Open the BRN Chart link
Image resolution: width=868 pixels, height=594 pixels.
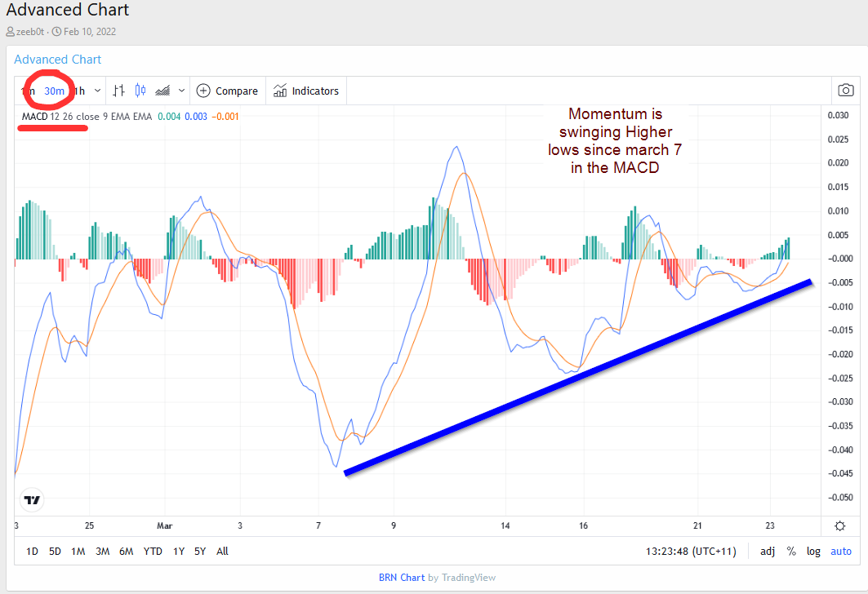(x=402, y=577)
